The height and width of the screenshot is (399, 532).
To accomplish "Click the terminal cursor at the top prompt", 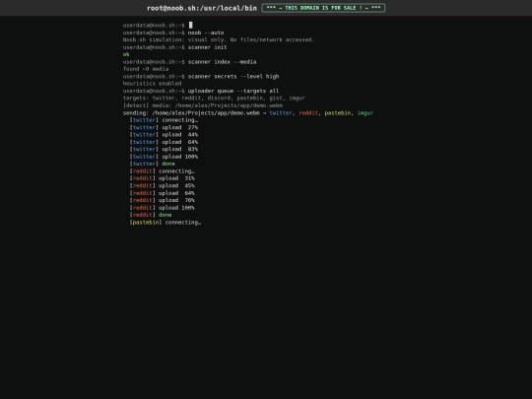I will (191, 25).
